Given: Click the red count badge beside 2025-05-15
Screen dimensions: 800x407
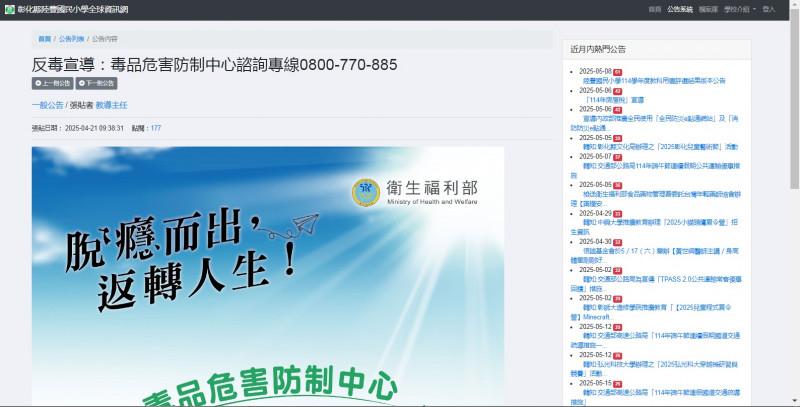Looking at the screenshot, I should point(617,384).
